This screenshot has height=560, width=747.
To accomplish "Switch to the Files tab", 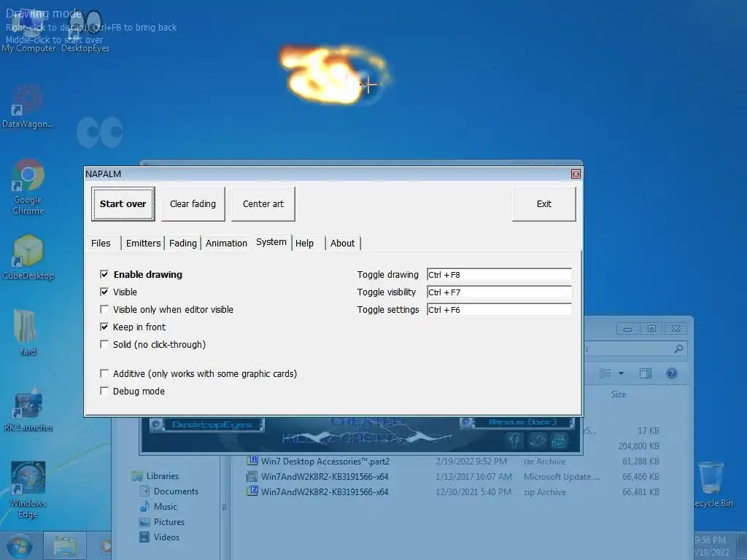I will 101,244.
